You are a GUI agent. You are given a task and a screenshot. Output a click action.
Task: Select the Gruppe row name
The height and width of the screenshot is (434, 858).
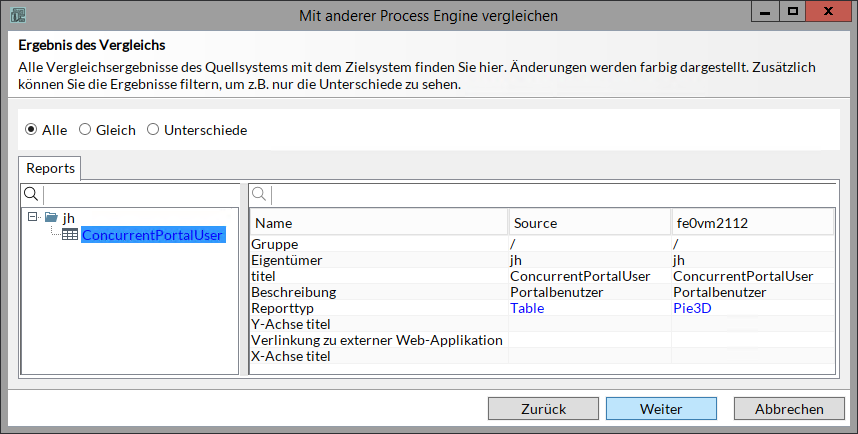pyautogui.click(x=275, y=244)
